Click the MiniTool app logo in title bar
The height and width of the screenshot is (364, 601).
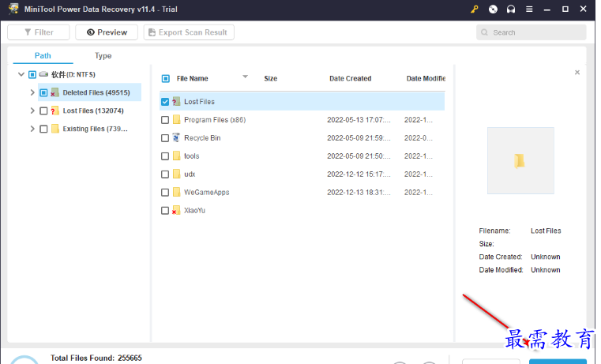point(13,9)
